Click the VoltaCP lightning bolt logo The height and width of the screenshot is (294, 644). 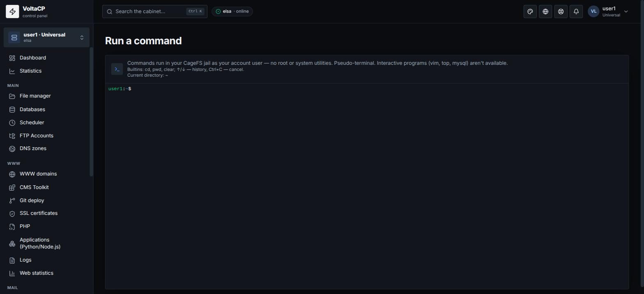[x=12, y=11]
